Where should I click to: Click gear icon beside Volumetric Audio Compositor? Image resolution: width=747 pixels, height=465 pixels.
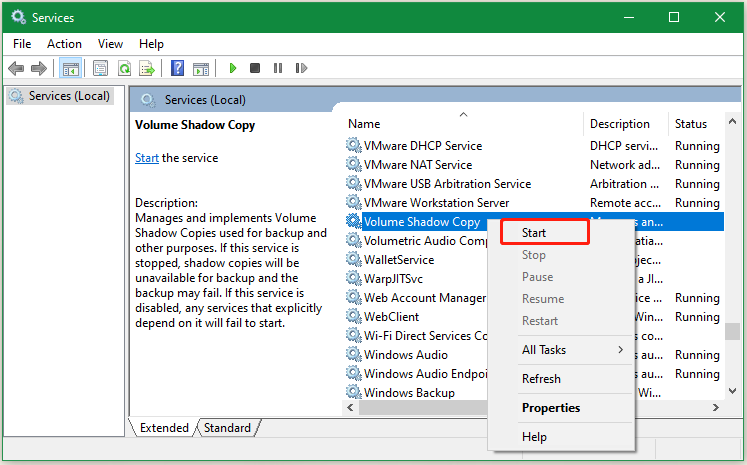(x=353, y=240)
